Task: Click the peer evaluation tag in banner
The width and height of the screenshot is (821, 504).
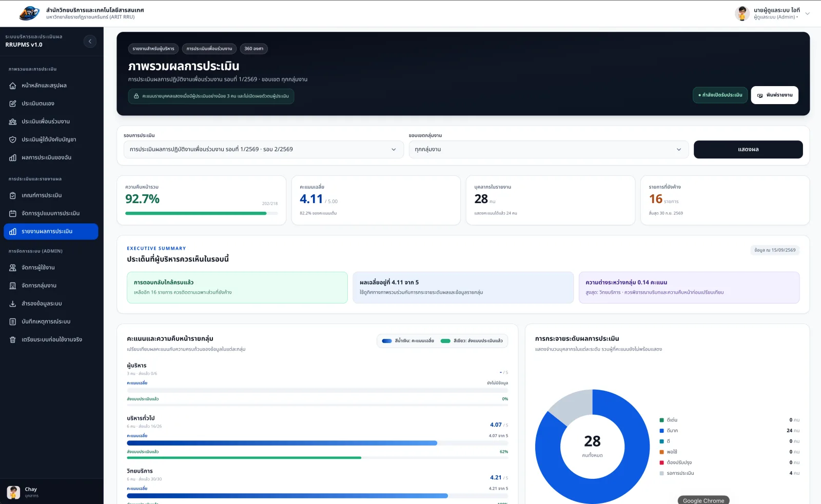Action: [209, 49]
